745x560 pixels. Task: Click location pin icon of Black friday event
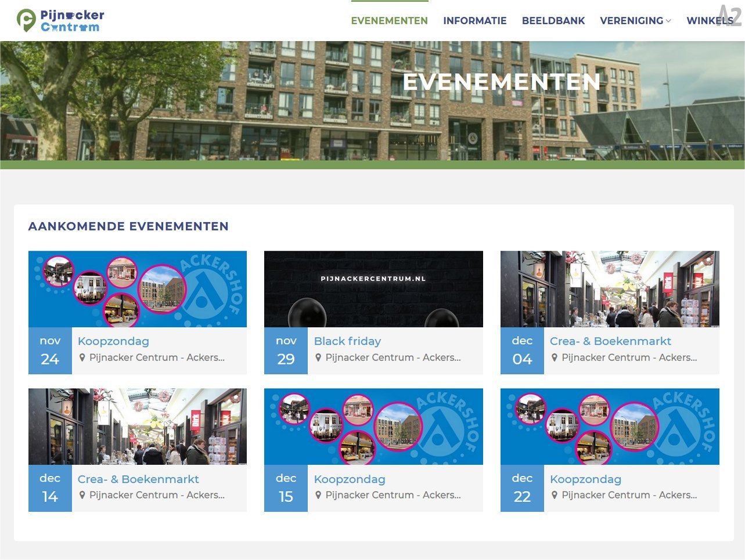pos(318,357)
